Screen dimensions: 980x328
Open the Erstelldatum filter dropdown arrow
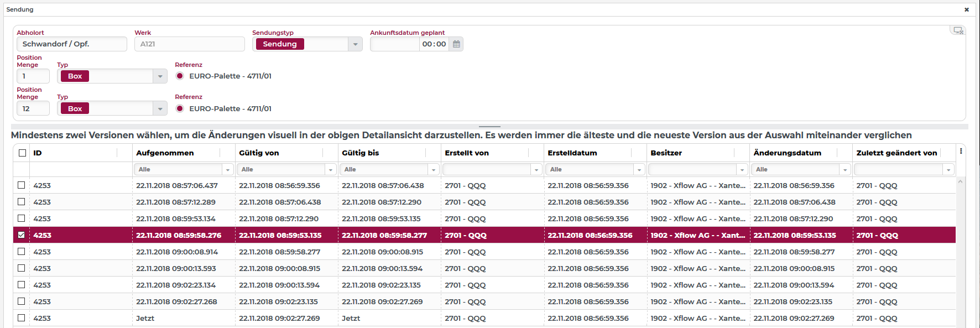click(x=639, y=170)
